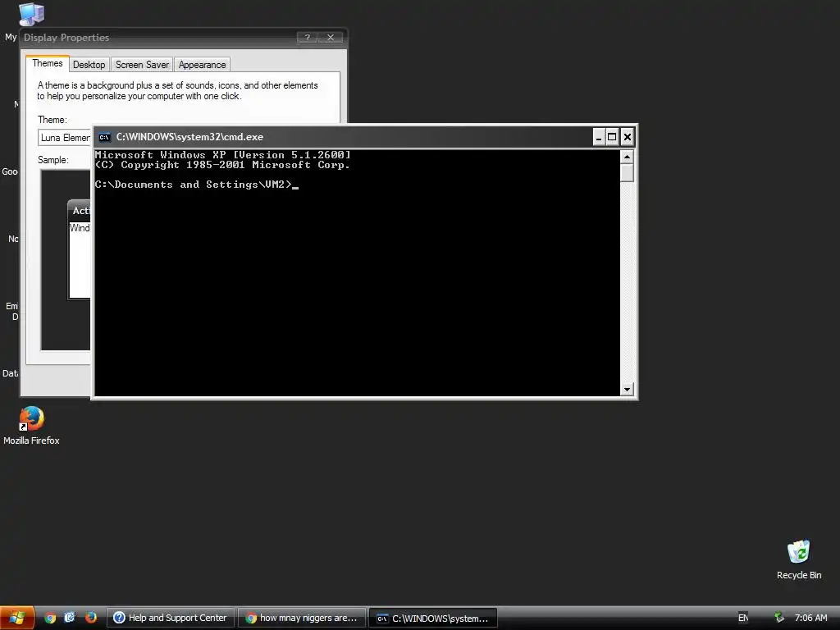This screenshot has height=630, width=840.
Task: Click the 7:06 AM taskbar clock
Action: [810, 618]
